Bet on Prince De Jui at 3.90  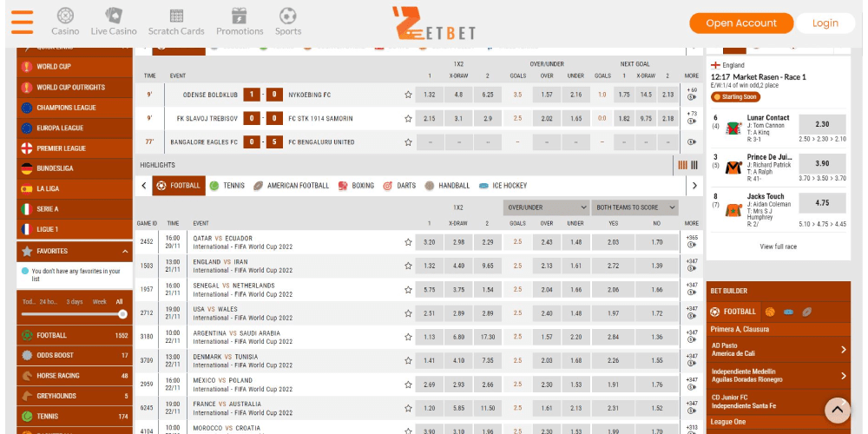[822, 164]
